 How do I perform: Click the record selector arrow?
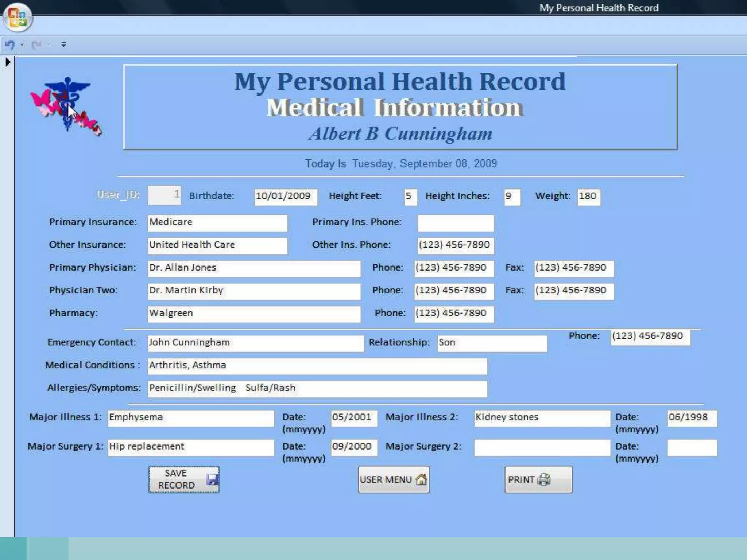pos(8,62)
